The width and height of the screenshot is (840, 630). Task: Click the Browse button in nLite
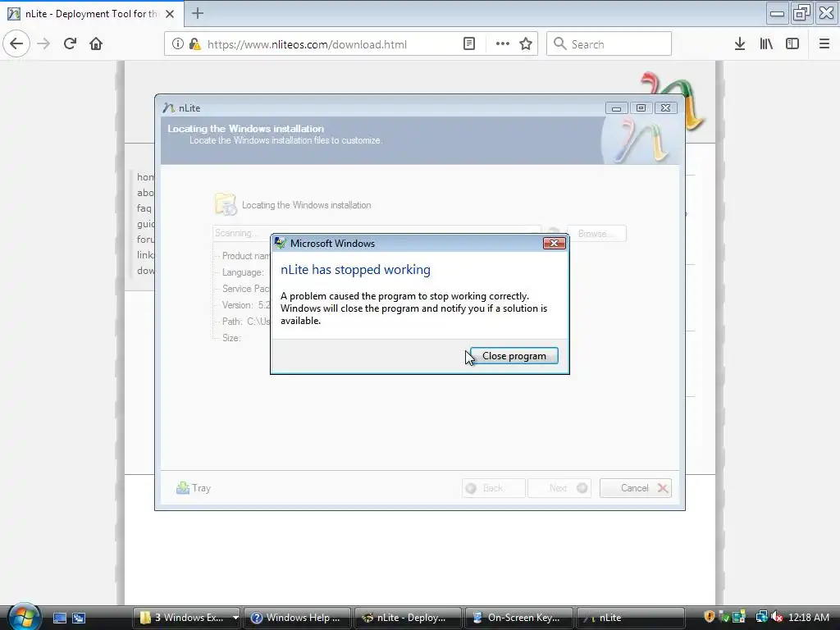596,234
